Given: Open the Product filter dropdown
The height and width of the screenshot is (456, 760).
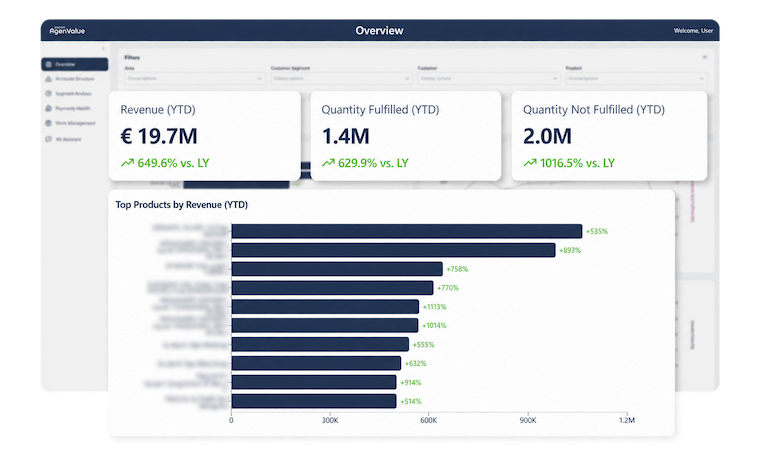Looking at the screenshot, I should coord(636,79).
